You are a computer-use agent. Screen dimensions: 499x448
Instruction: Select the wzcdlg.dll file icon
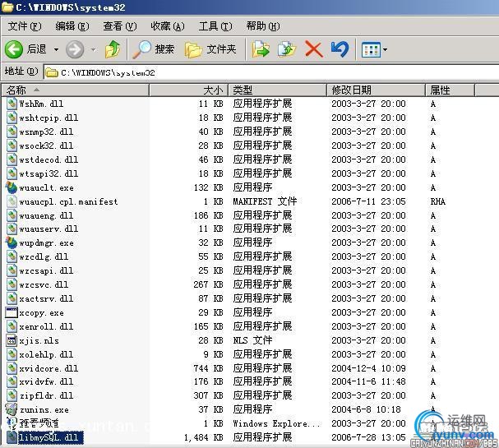12,256
